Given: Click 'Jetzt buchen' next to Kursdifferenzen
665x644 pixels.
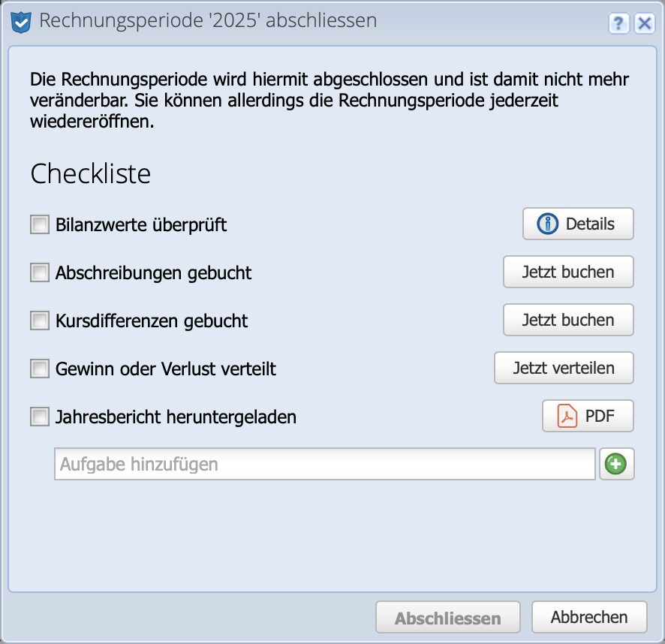Looking at the screenshot, I should (x=568, y=320).
